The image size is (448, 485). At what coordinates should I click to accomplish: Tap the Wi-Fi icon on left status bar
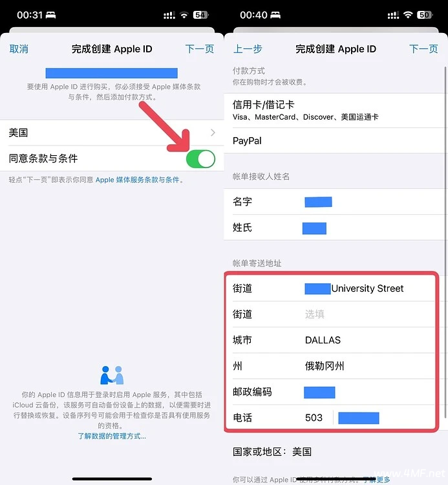click(184, 15)
